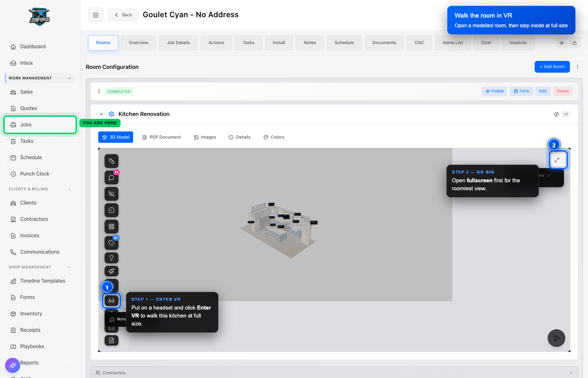Click the Edit room button
This screenshot has width=588, height=378.
(543, 91)
